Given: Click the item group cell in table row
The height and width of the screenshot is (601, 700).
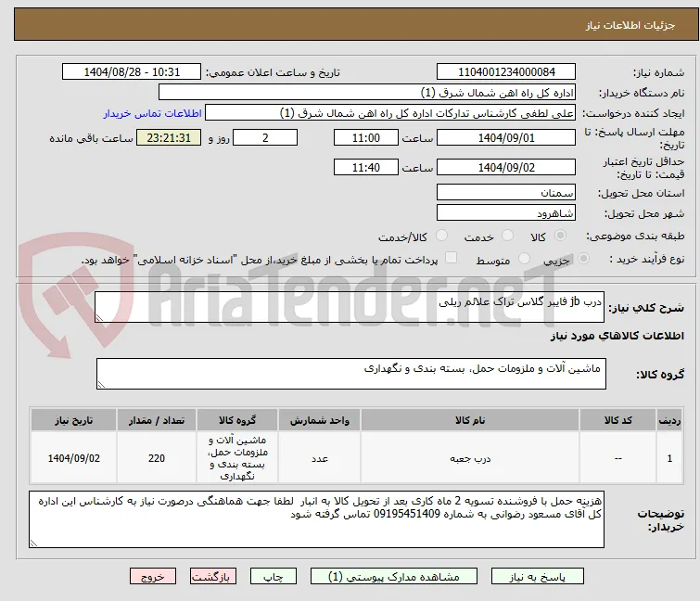Looking at the screenshot, I should 237,458.
